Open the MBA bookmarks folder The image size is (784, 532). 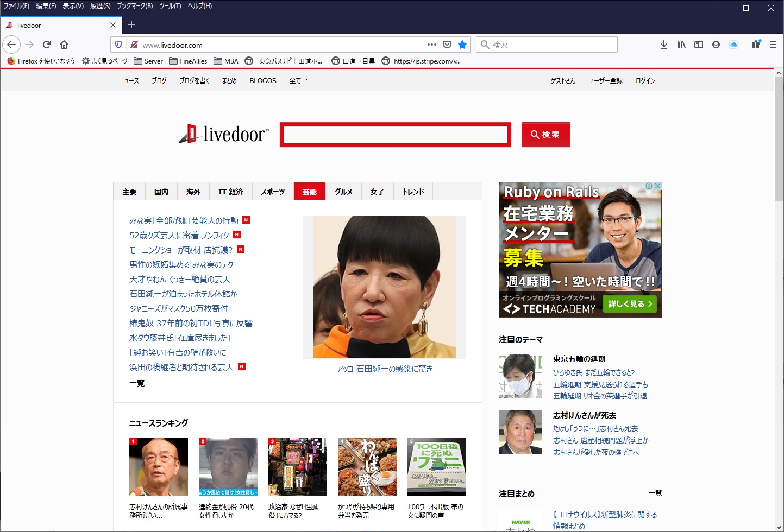point(226,61)
